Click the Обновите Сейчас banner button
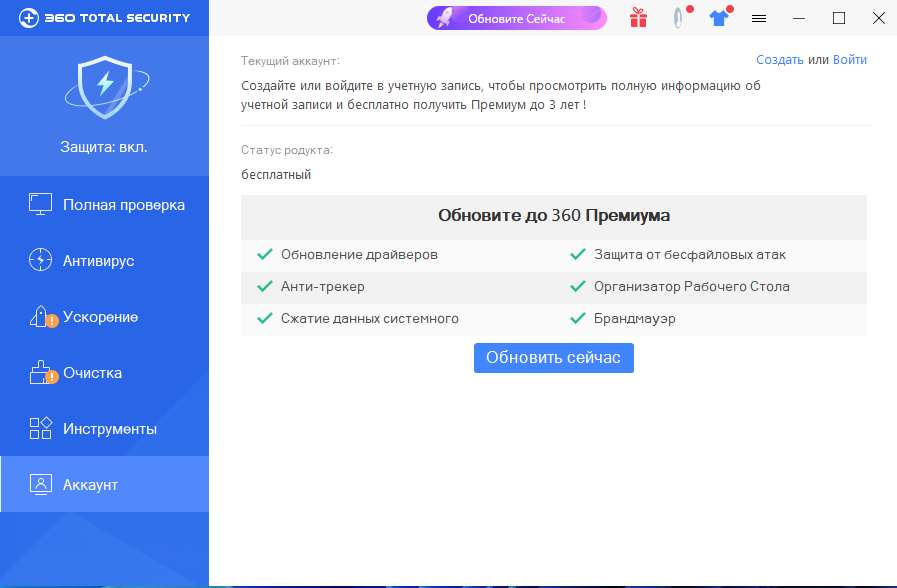Viewport: 897px width, 588px height. (517, 18)
